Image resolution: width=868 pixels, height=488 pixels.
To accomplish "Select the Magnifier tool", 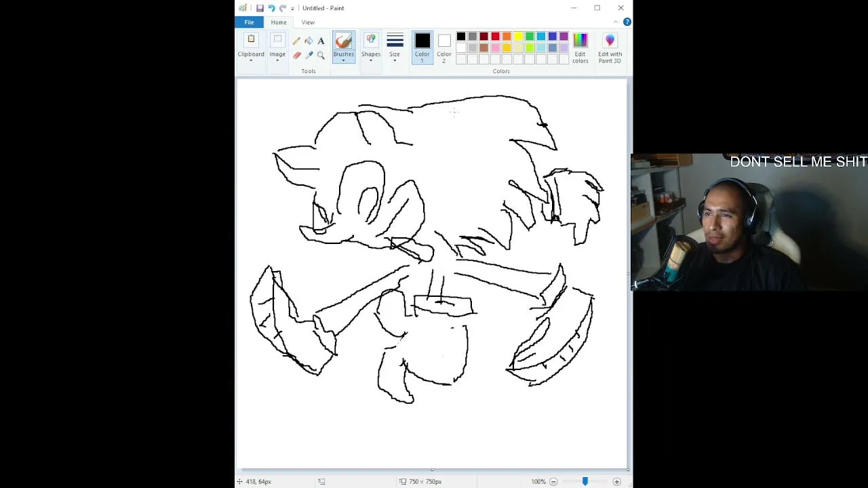I will (x=321, y=55).
